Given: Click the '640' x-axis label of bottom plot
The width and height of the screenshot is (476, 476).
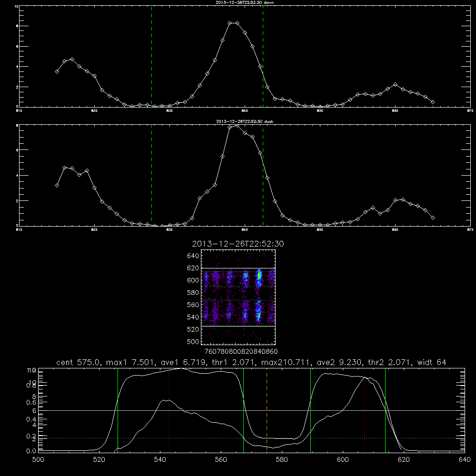Looking at the screenshot, I should [x=465, y=460].
